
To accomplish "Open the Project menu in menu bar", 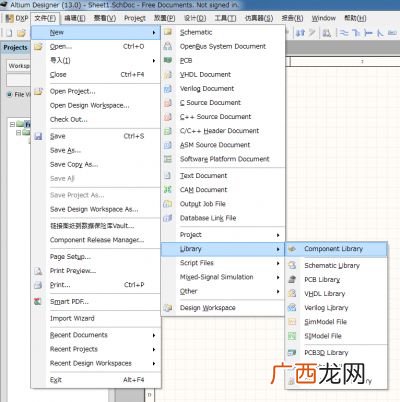I will coord(135,18).
